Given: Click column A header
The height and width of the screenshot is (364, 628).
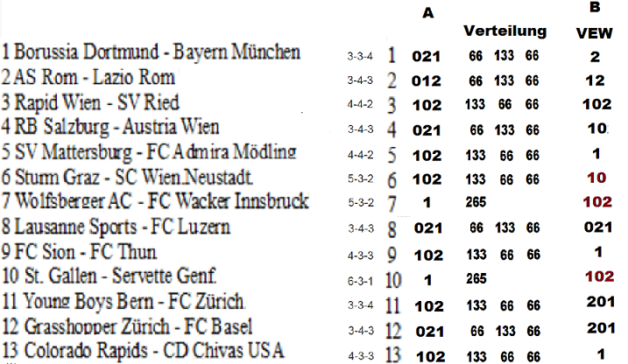Looking at the screenshot, I should (428, 13).
